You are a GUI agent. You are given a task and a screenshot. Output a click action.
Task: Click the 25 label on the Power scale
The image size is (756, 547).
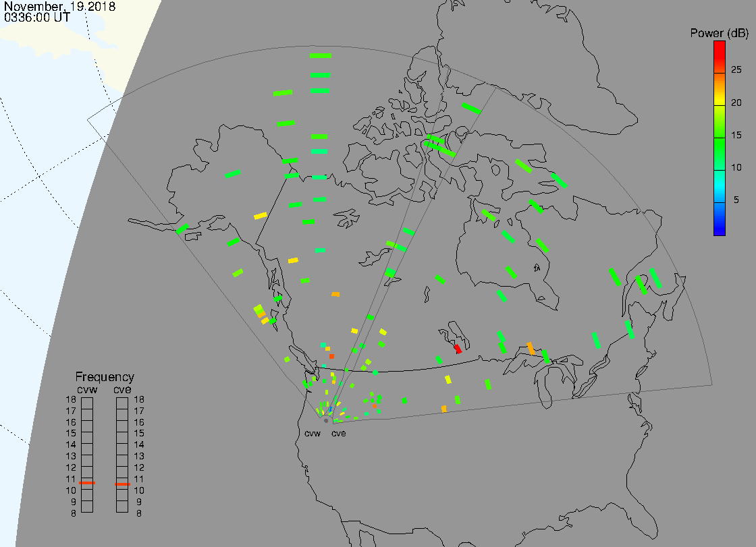pyautogui.click(x=736, y=70)
